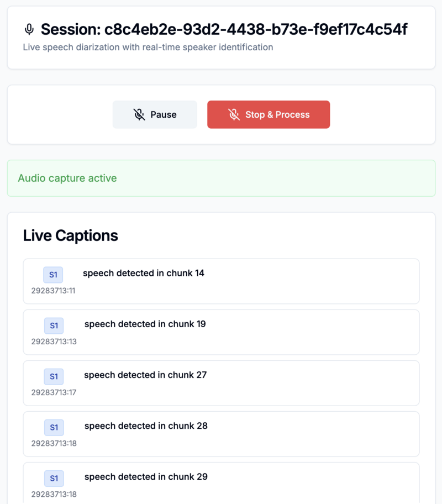Stop & Process the recording
442x504 pixels.
coord(269,114)
